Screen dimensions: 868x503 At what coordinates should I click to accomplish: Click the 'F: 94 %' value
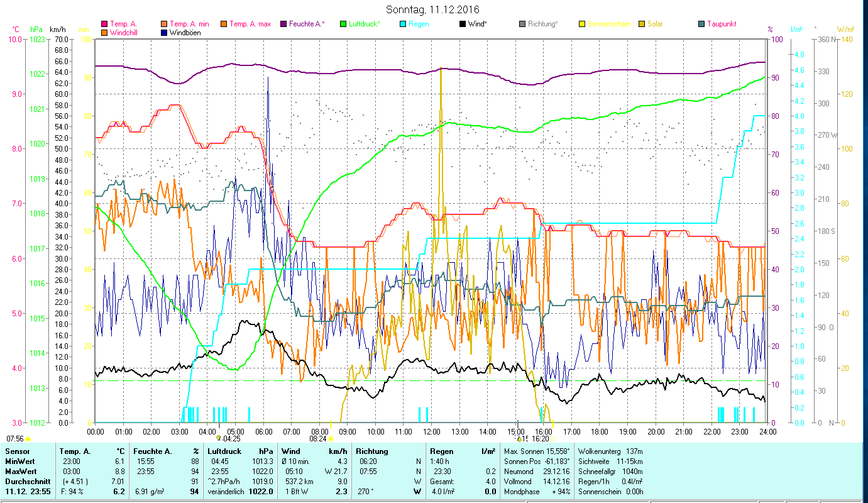(72, 492)
